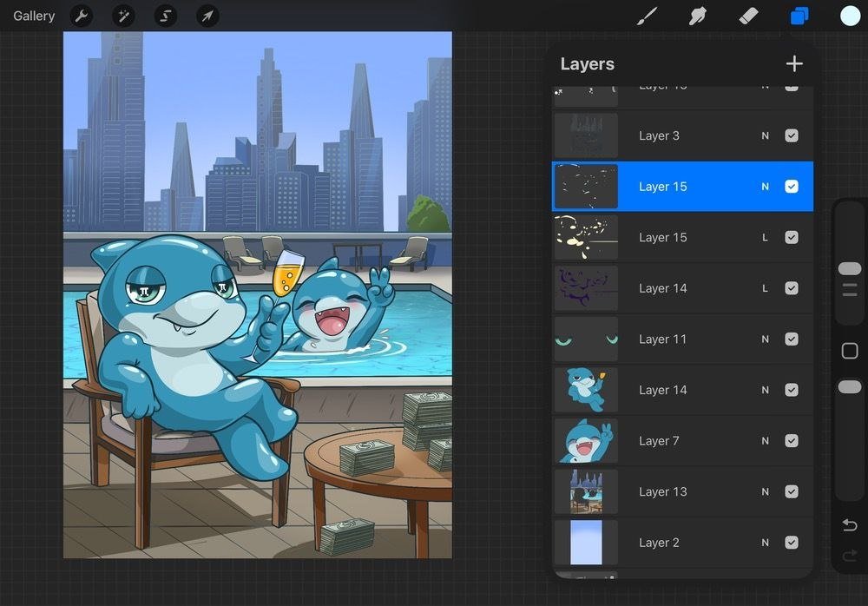Screen dimensions: 868x606
Task: Hide Layer 7 using its checkbox
Action: click(x=792, y=441)
